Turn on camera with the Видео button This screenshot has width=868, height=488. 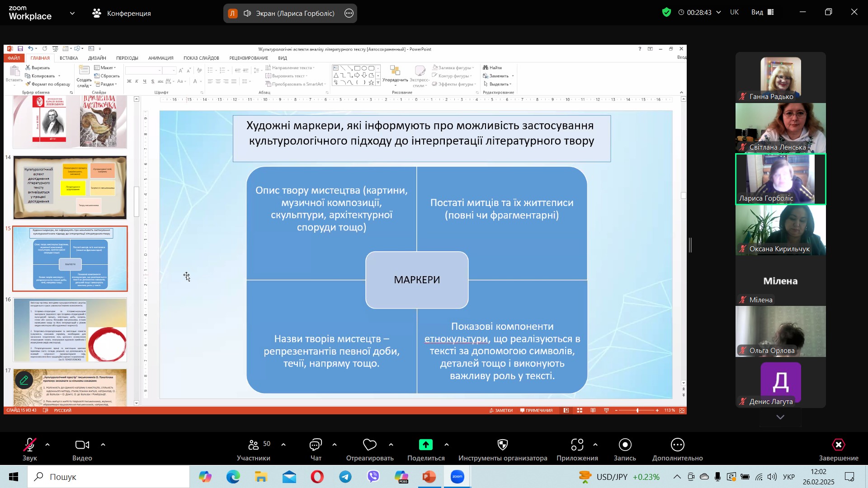[82, 450]
